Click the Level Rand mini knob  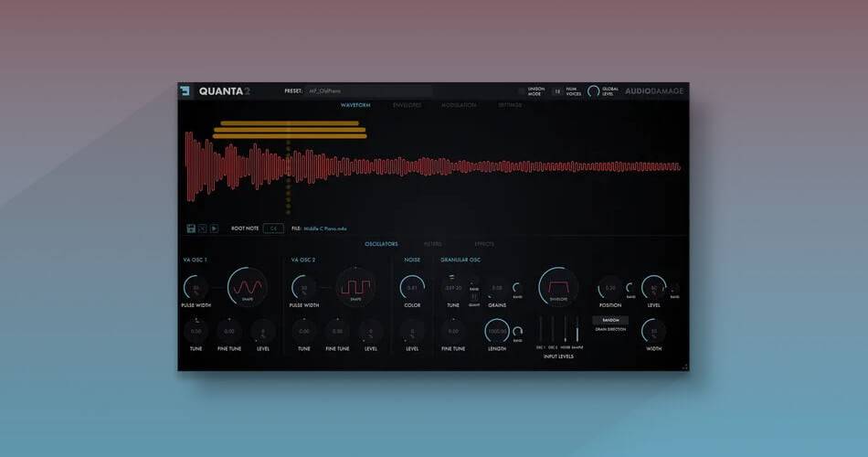[x=674, y=288]
